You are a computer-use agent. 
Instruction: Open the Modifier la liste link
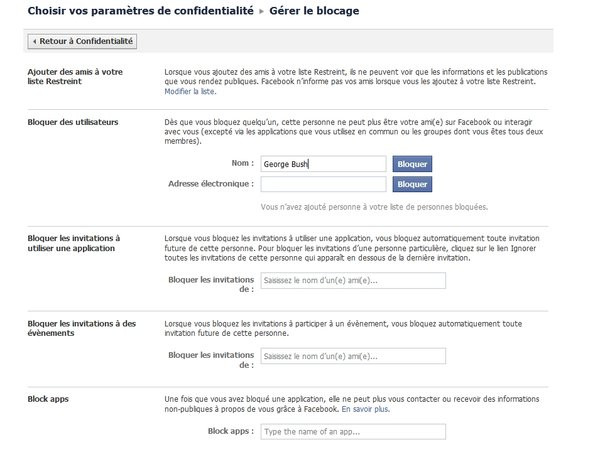pyautogui.click(x=190, y=91)
